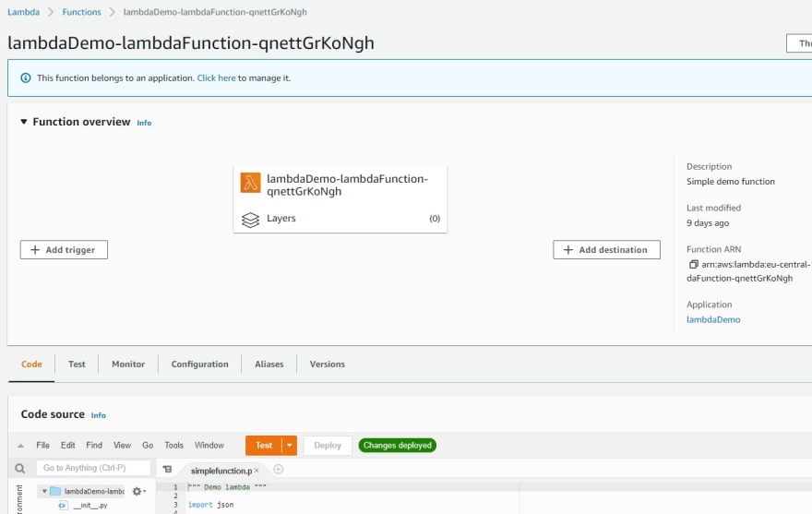812x514 pixels.
Task: Click the Functions breadcrumb link
Action: coord(82,12)
